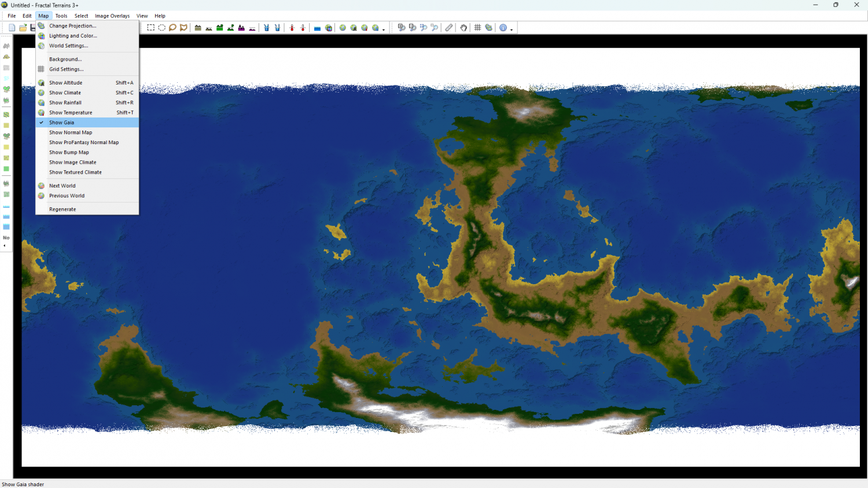Image resolution: width=868 pixels, height=488 pixels.
Task: Expand the dropdown arrow beside info icon
Action: [x=512, y=29]
